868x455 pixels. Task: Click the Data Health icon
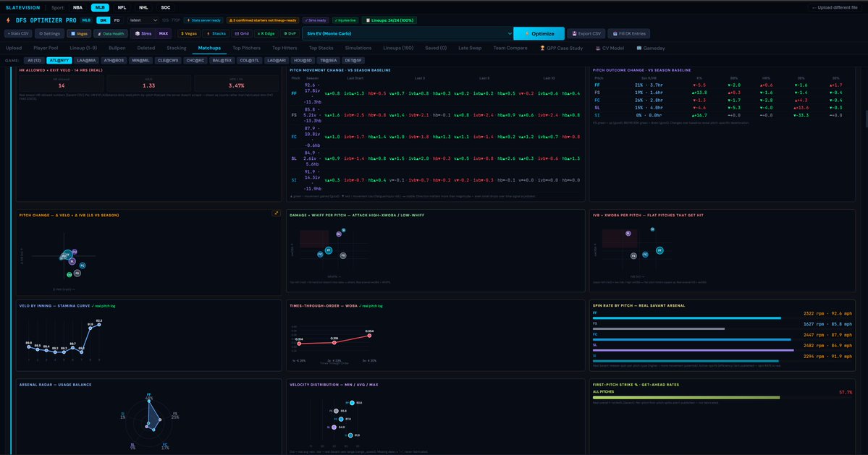point(100,34)
